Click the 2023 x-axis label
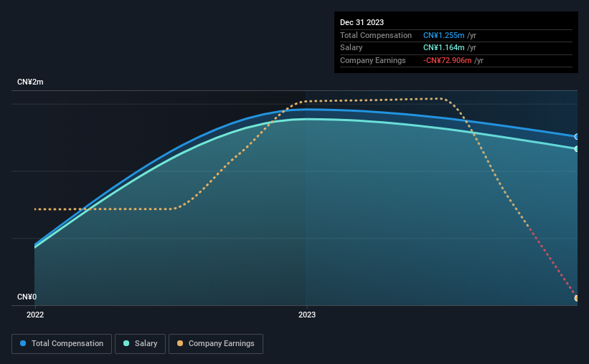This screenshot has height=364, width=589. click(x=307, y=315)
